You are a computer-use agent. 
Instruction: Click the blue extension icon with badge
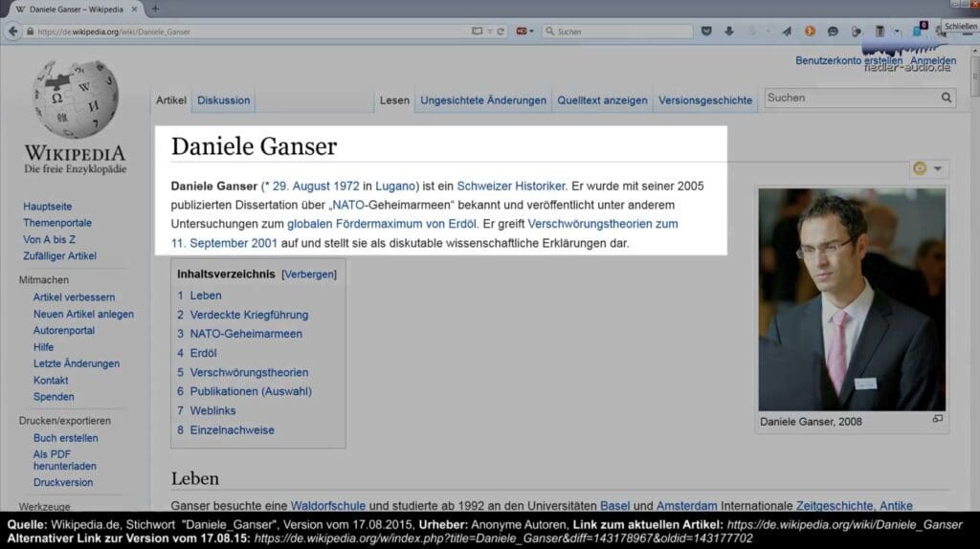point(918,30)
